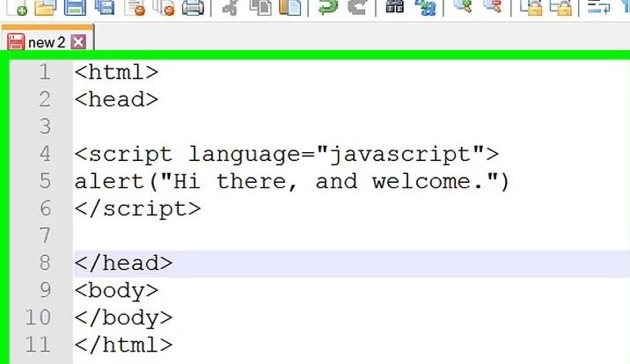Select line 8 via its line number
The image size is (630, 364).
coord(45,263)
